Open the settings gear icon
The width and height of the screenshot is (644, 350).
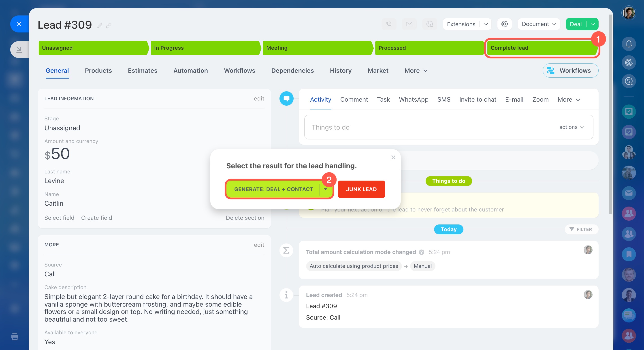click(504, 24)
